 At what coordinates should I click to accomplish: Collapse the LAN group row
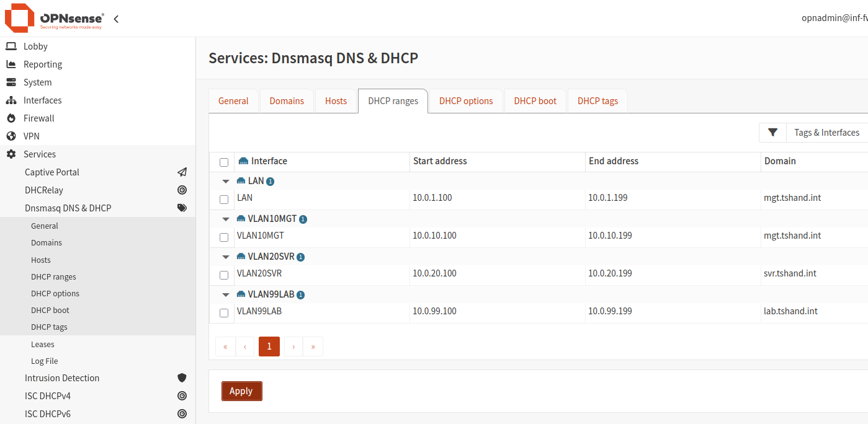pos(225,181)
